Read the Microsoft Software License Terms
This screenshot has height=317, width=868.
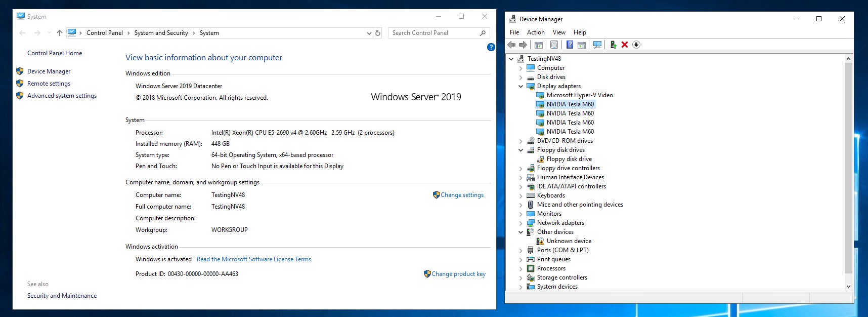click(254, 259)
